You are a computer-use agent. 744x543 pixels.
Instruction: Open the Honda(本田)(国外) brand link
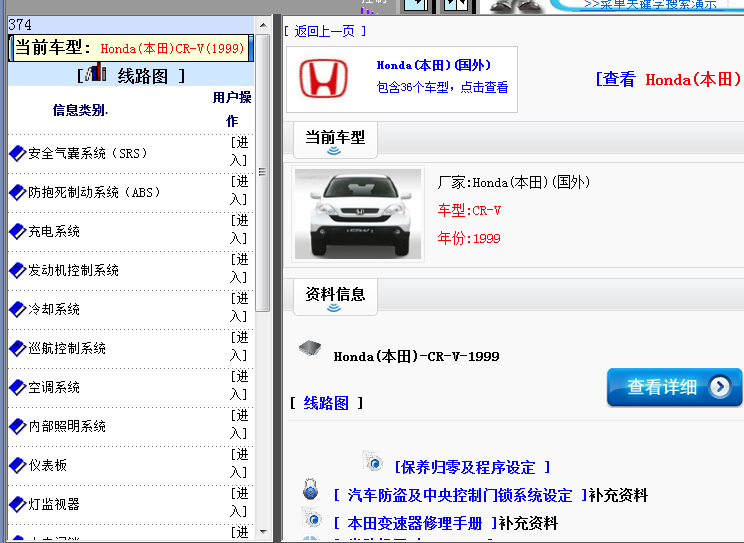(434, 65)
